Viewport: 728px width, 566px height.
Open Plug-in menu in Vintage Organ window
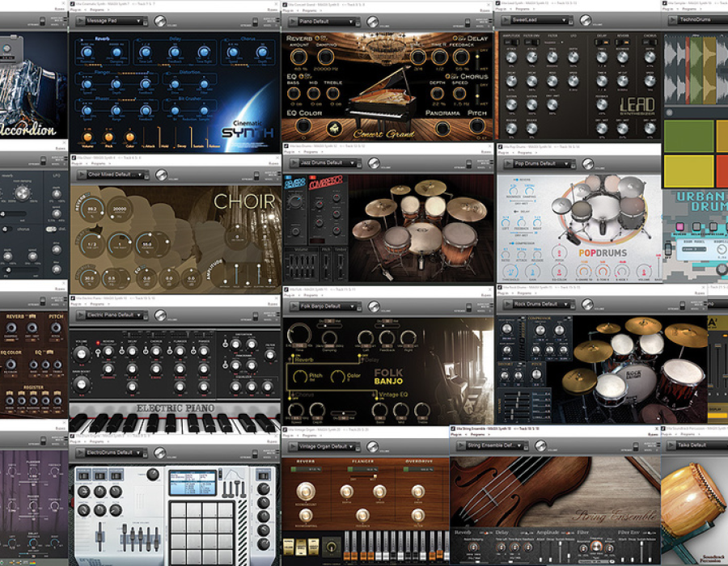(x=290, y=436)
